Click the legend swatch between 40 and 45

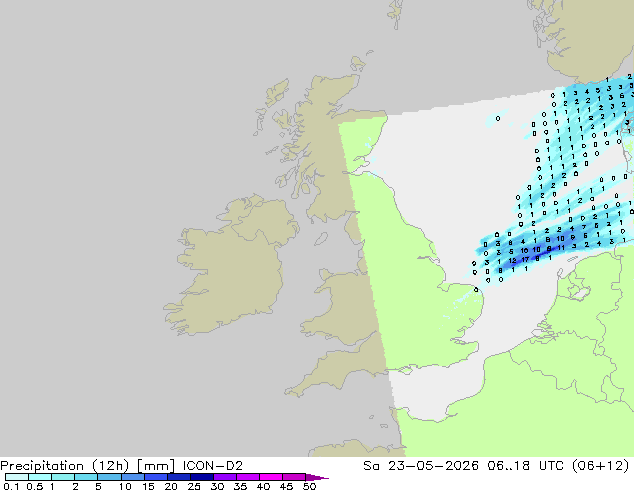point(271,477)
